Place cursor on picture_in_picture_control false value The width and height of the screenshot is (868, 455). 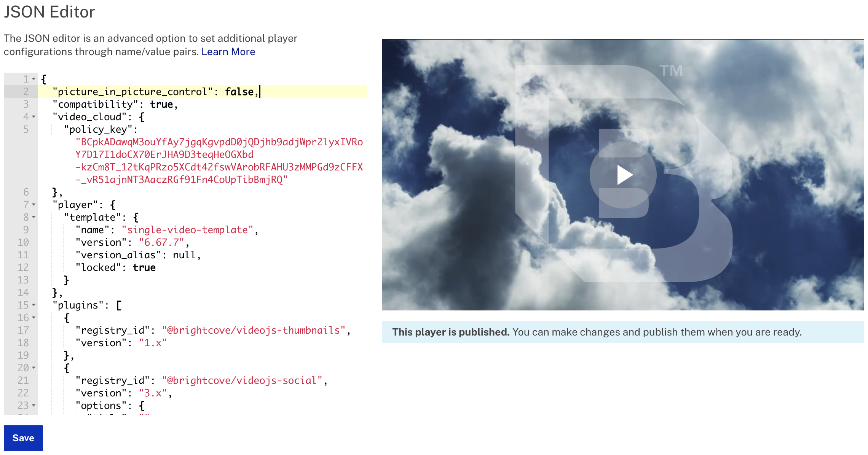239,92
